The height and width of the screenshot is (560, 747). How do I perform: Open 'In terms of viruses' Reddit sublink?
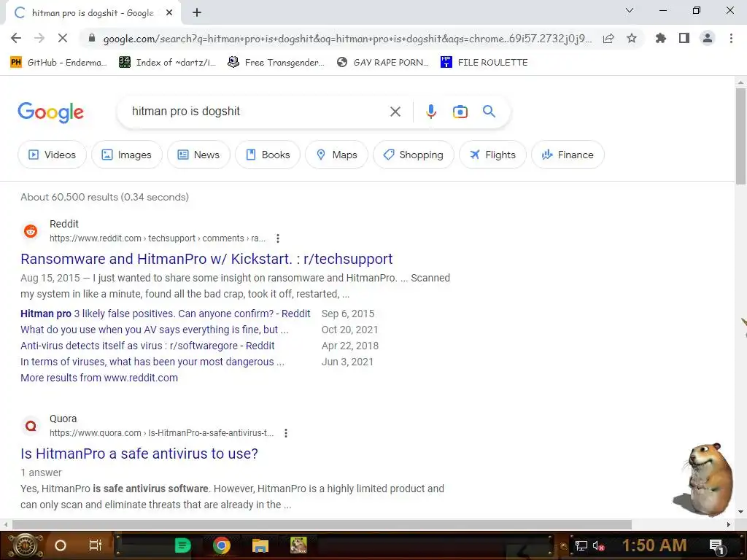click(152, 362)
